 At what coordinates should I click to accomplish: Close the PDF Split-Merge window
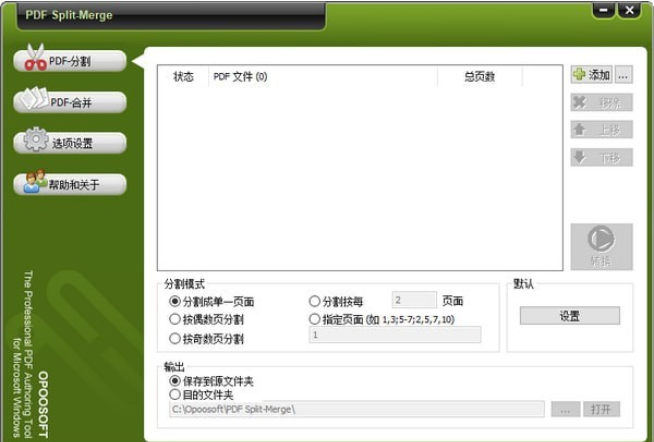[x=629, y=10]
